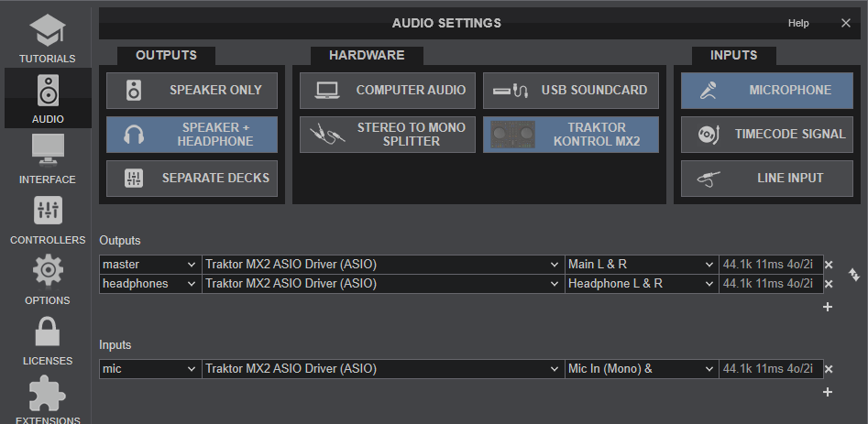The image size is (868, 424).
Task: Open the Options gear icon
Action: click(47, 278)
